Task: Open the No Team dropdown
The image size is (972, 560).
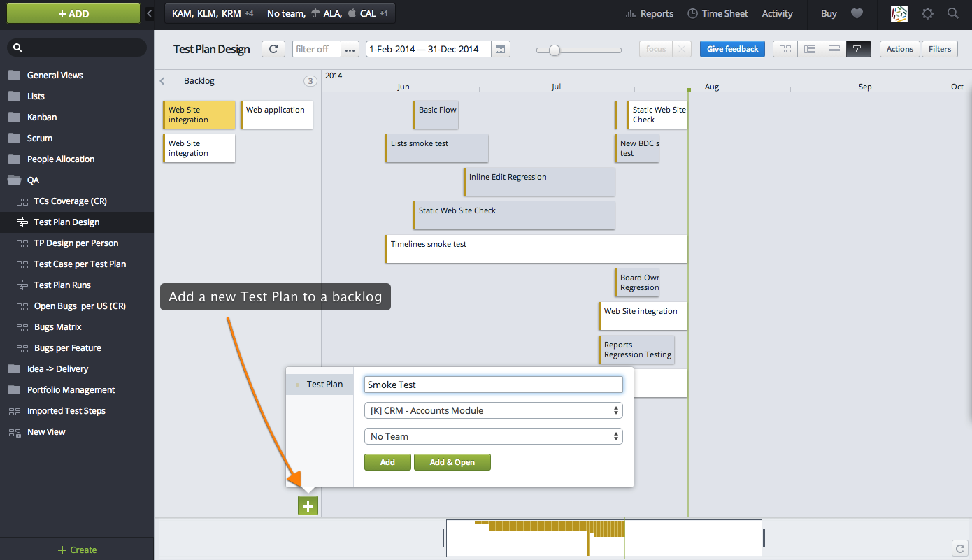Action: [x=493, y=436]
